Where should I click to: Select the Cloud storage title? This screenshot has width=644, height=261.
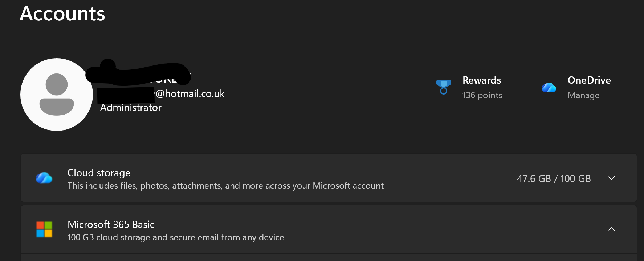click(99, 173)
